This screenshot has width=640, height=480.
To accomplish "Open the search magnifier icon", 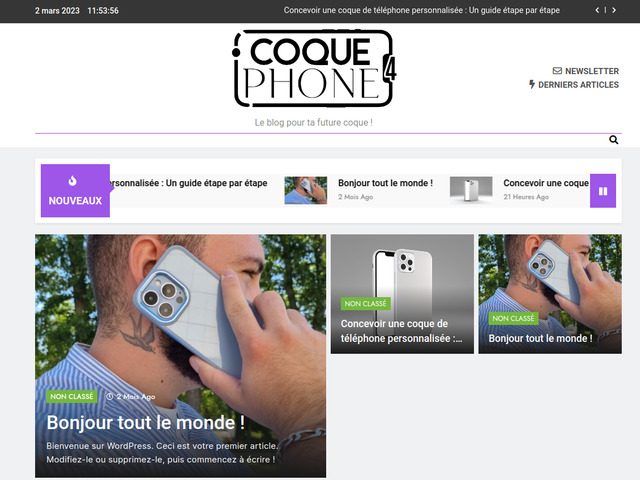I will [613, 140].
